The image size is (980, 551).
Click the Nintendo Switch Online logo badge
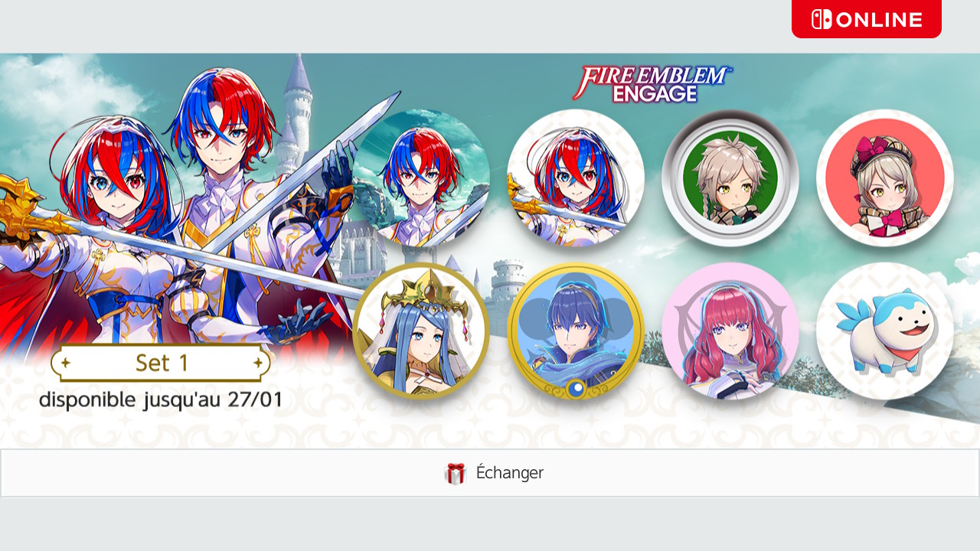click(866, 18)
